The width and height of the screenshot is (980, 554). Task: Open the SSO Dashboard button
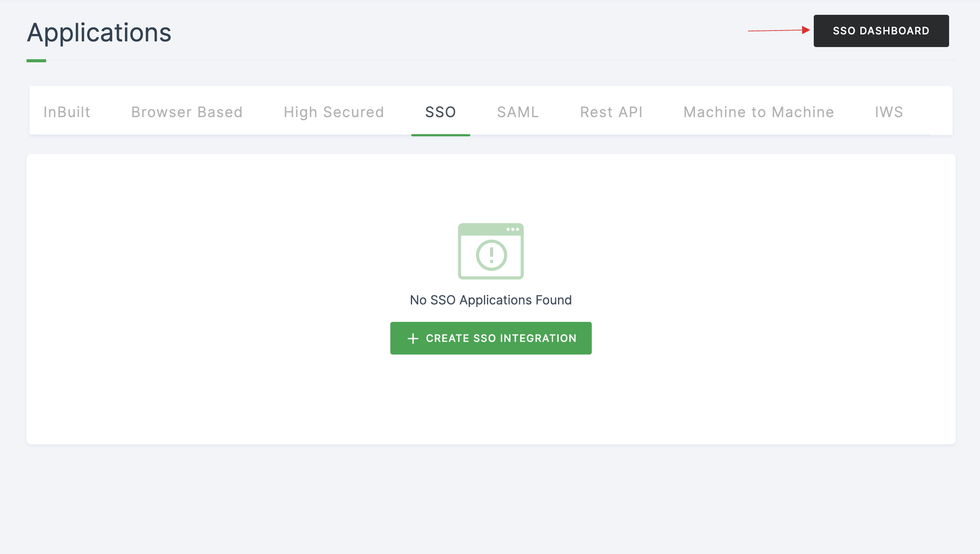[x=881, y=31]
